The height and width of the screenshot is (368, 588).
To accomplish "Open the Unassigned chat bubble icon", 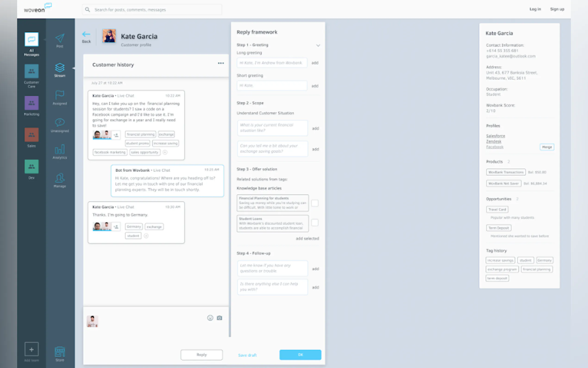I will coord(59,123).
